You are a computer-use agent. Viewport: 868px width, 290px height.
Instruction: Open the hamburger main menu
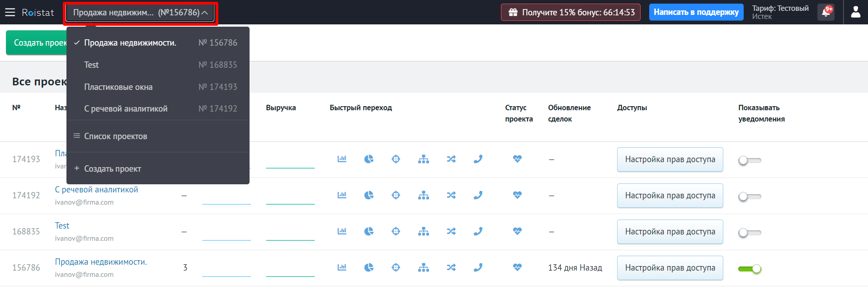(10, 12)
